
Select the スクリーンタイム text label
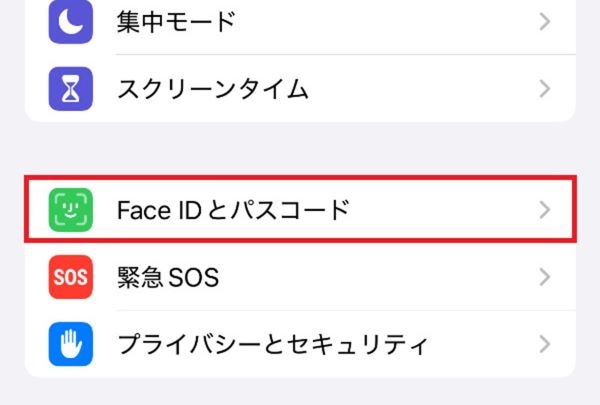coord(212,88)
